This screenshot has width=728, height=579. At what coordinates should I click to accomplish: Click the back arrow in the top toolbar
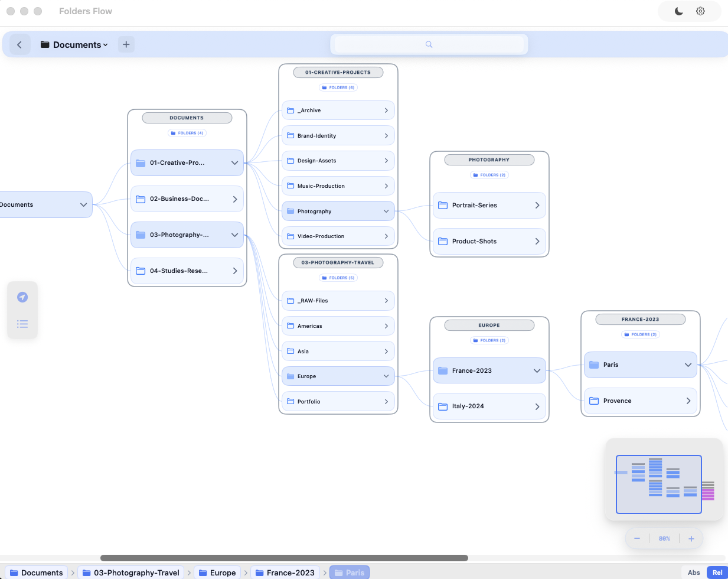point(19,44)
